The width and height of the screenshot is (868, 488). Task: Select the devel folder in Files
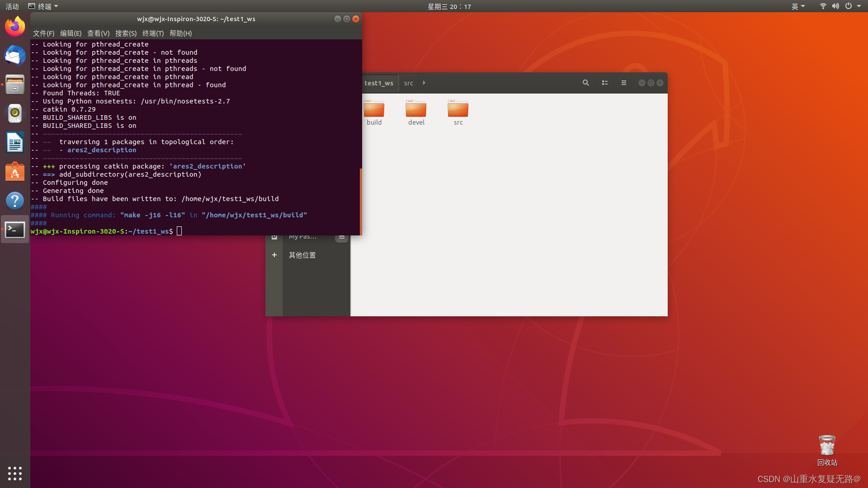416,113
